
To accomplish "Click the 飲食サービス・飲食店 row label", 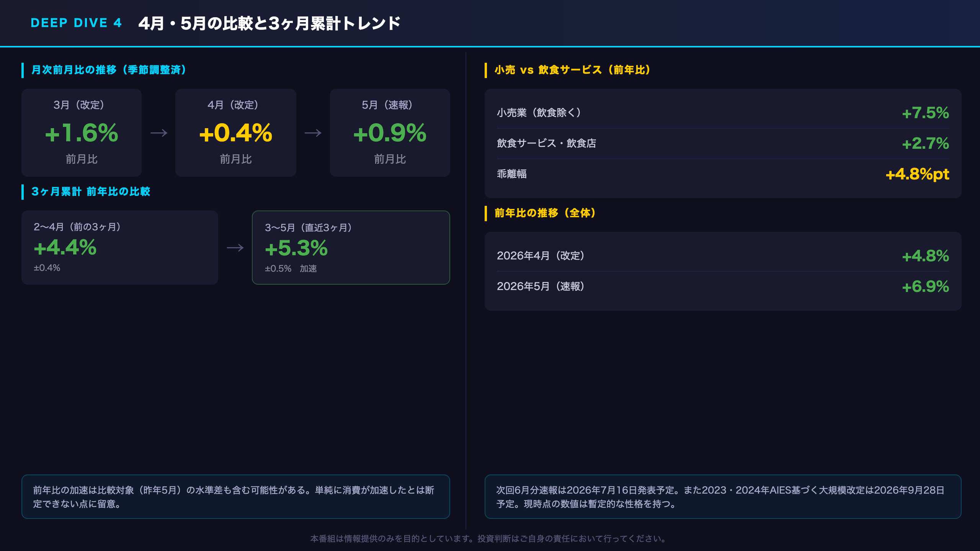I will (546, 143).
